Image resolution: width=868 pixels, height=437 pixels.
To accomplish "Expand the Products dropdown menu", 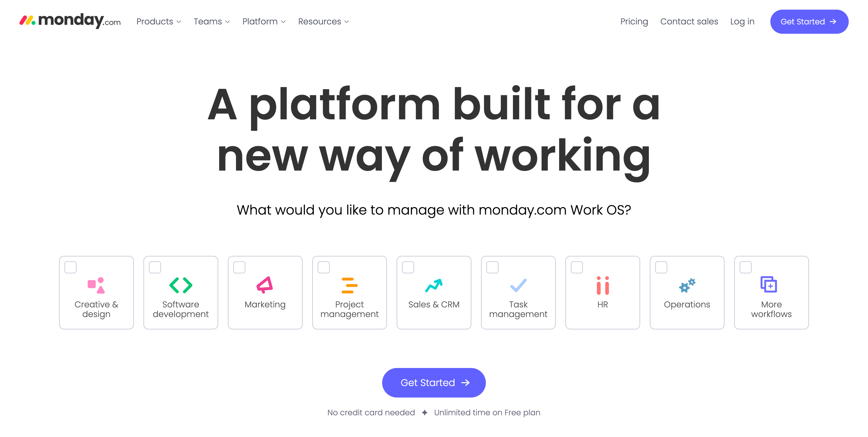I will click(159, 22).
